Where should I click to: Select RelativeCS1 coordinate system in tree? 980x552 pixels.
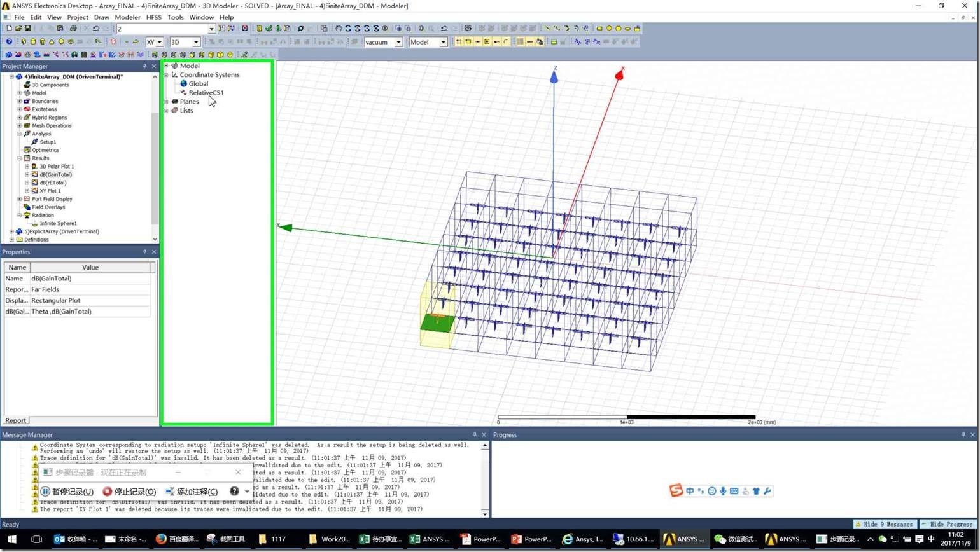tap(206, 93)
